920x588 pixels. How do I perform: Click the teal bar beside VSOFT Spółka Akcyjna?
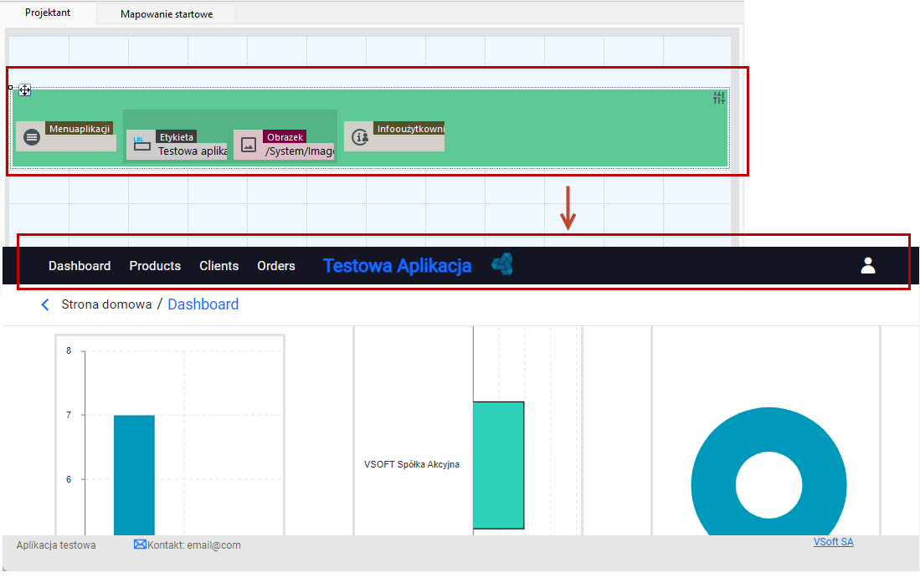point(499,466)
